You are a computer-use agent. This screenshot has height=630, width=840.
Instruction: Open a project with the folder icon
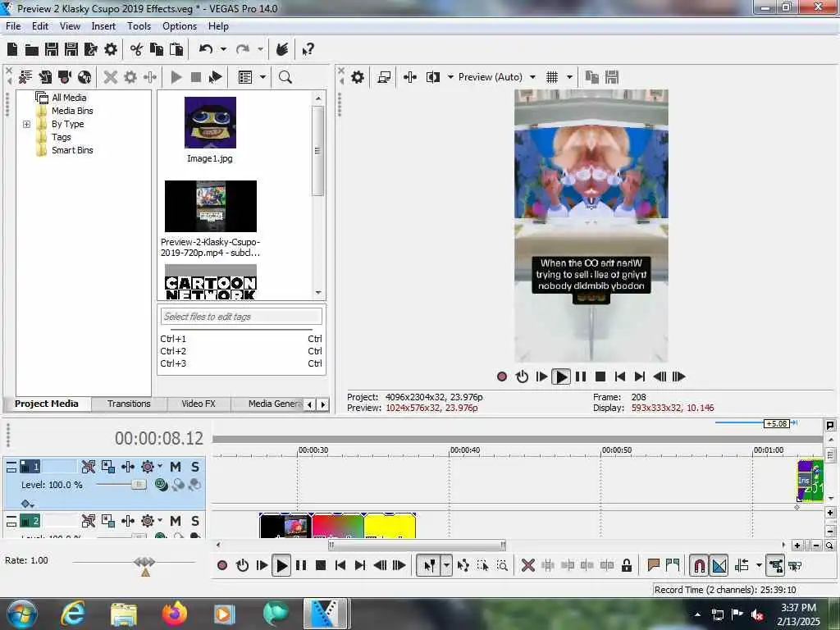(32, 50)
